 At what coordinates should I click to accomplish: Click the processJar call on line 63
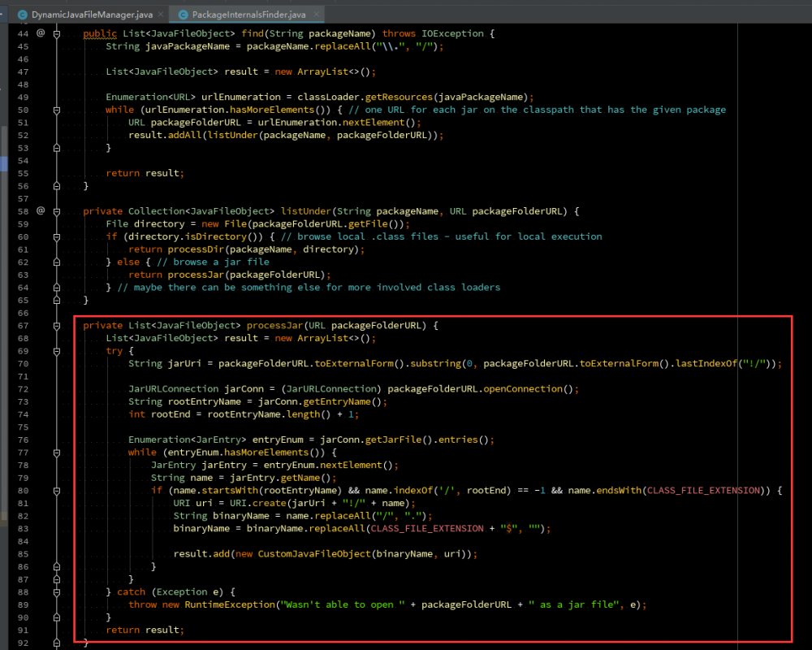195,275
